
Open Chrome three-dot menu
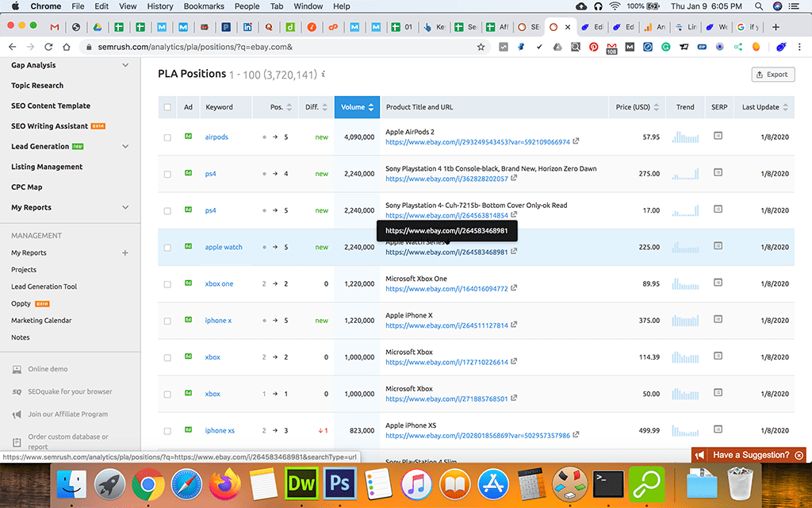click(x=799, y=47)
